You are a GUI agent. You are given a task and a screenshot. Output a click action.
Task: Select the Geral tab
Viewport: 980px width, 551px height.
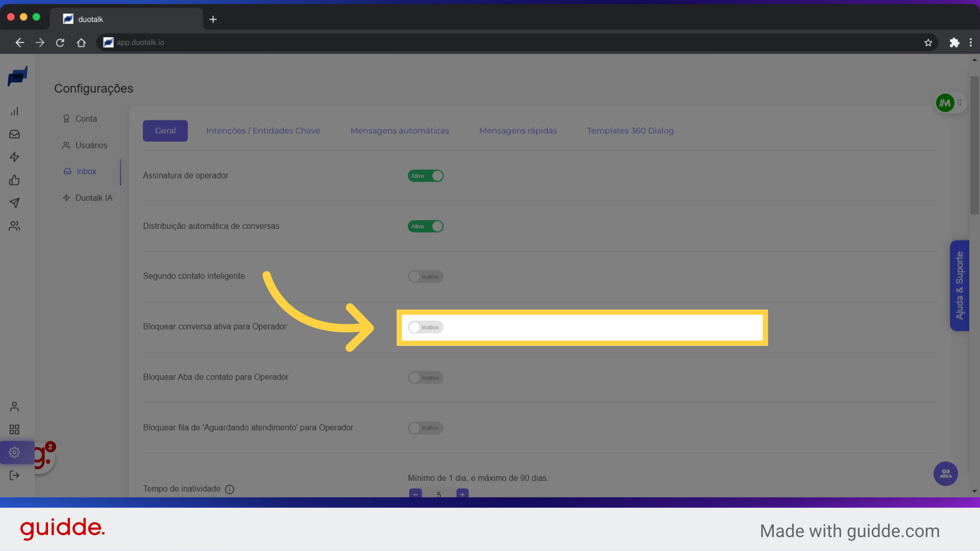[165, 131]
